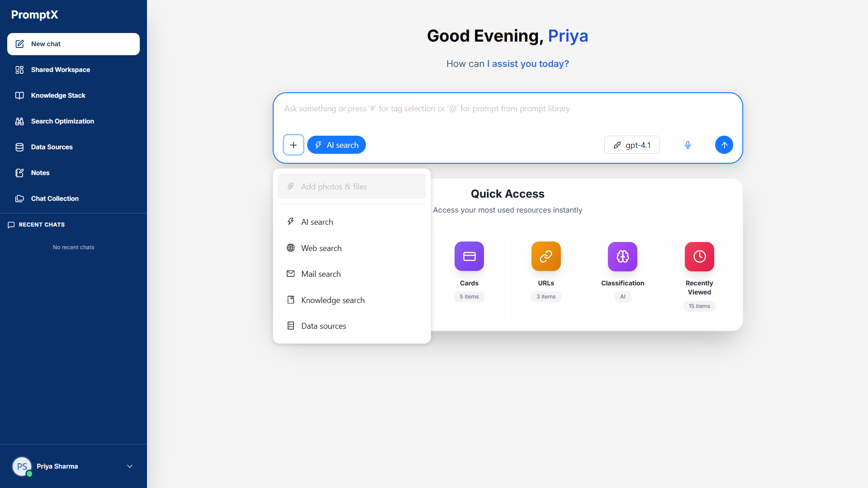Open the URLs quick access icon

546,256
